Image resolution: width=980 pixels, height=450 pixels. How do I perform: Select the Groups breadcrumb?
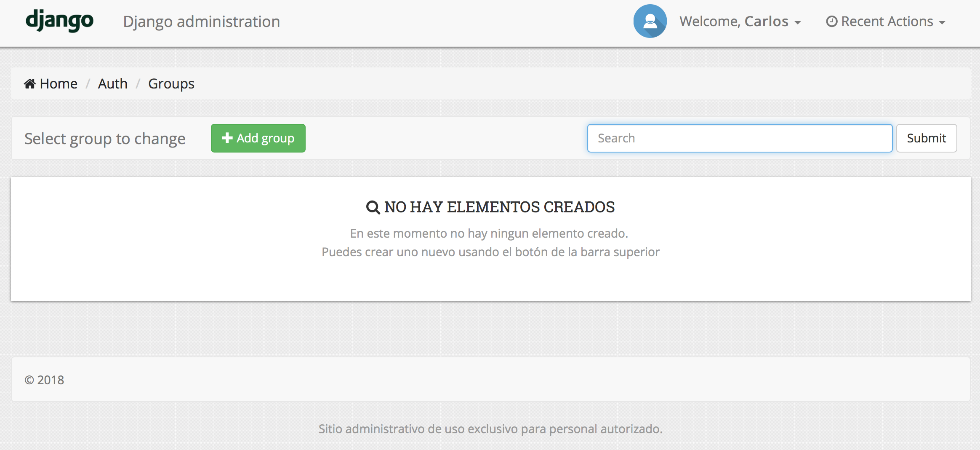(x=171, y=84)
